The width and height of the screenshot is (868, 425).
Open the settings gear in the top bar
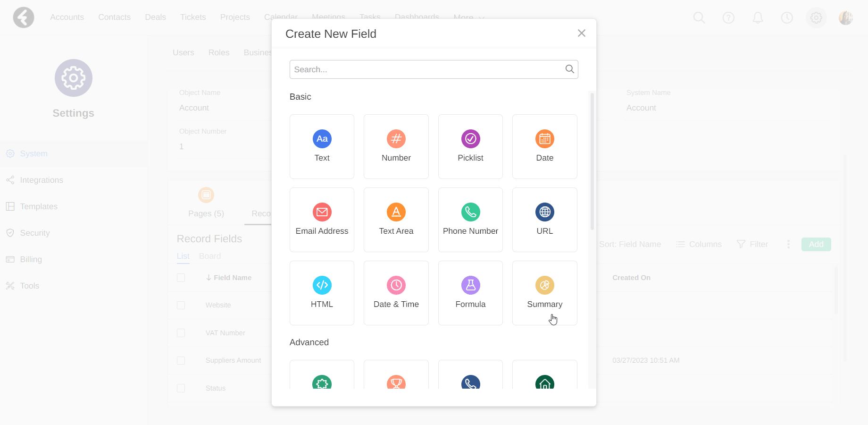point(816,17)
